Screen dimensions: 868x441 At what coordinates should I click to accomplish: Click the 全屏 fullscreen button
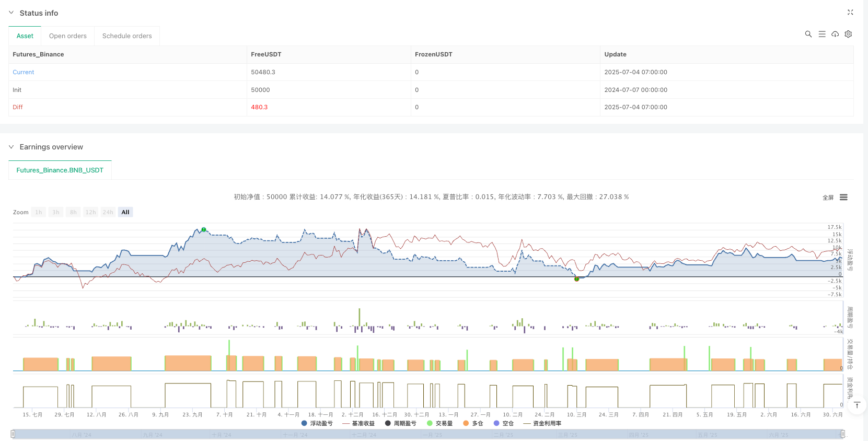(828, 198)
